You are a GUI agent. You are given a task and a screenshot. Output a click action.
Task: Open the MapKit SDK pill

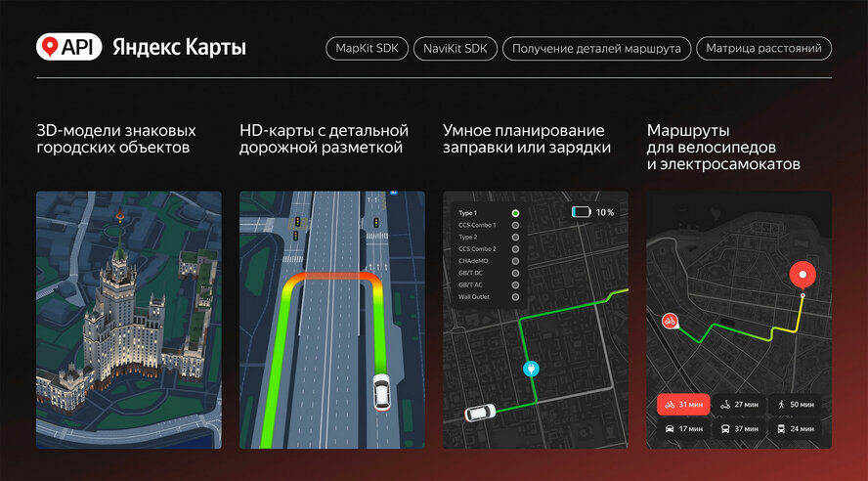click(x=367, y=48)
